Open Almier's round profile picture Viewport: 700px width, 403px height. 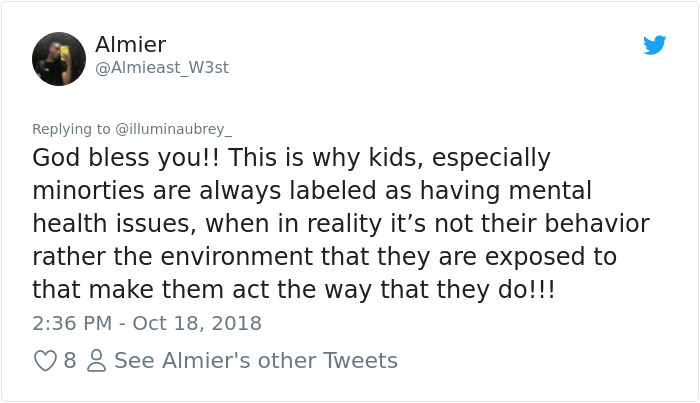pyautogui.click(x=59, y=59)
